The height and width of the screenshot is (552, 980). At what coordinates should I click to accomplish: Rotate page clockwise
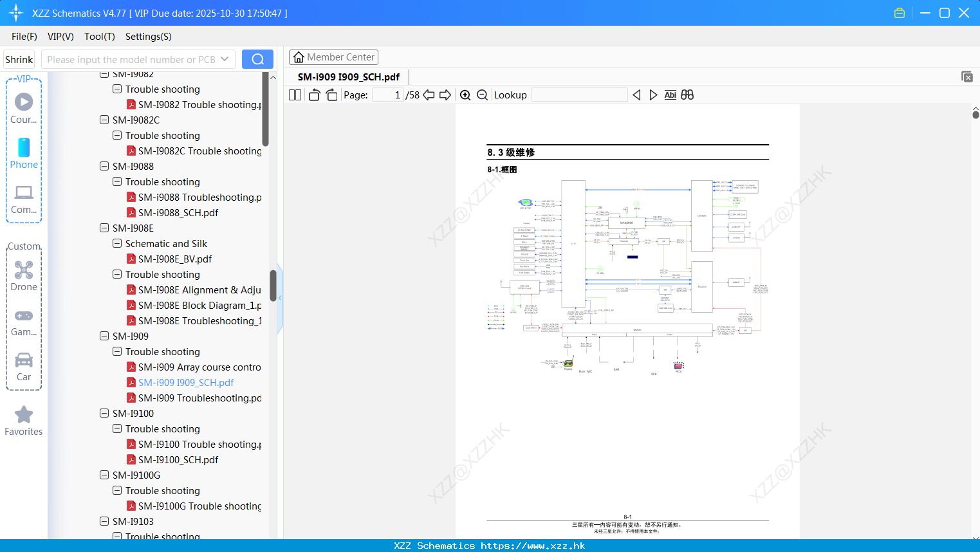331,95
